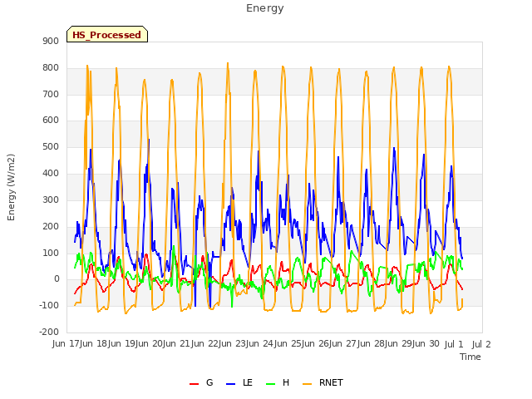Image resolution: width=532 pixels, height=399 pixels.
Task: Click the 700 y-axis tick label
Action: (x=51, y=94)
